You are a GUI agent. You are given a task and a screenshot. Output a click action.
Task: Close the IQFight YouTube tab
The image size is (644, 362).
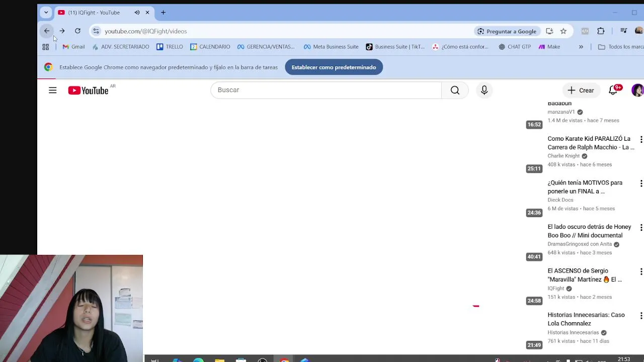click(x=147, y=13)
